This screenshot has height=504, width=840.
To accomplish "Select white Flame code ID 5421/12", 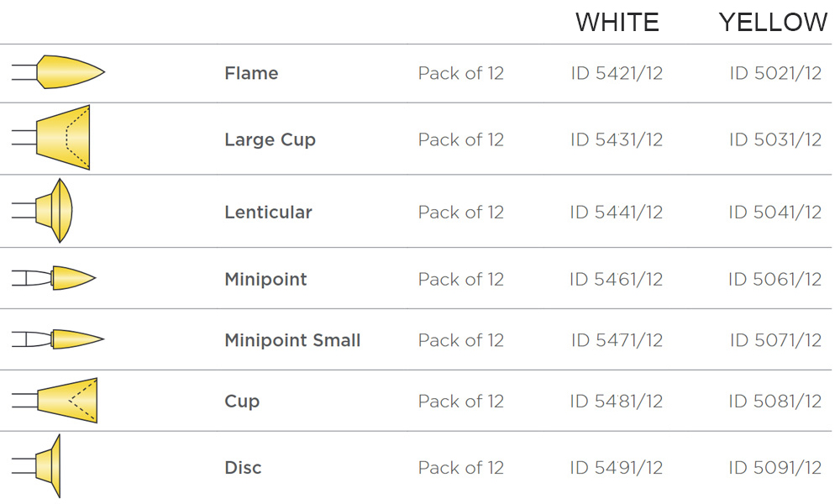I will click(x=617, y=73).
